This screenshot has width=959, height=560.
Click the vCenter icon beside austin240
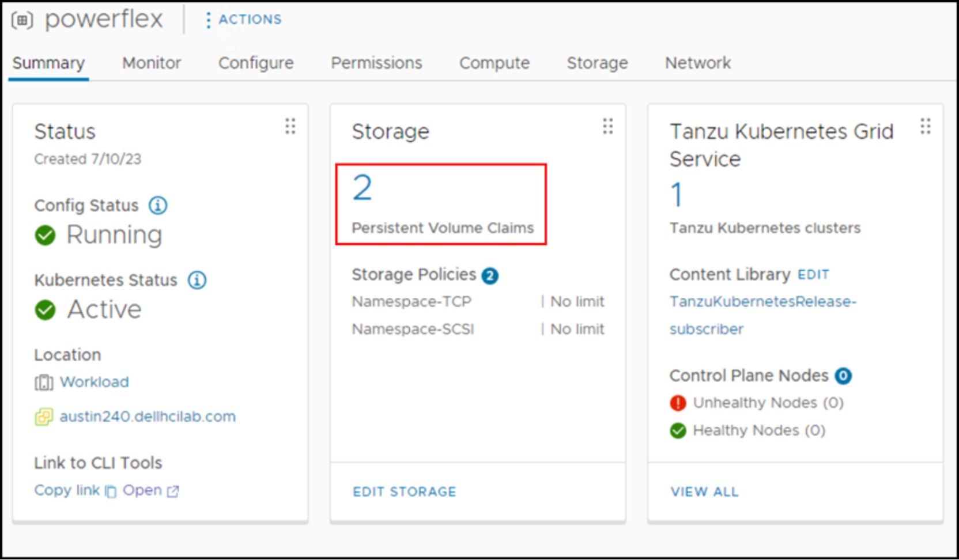coord(44,417)
